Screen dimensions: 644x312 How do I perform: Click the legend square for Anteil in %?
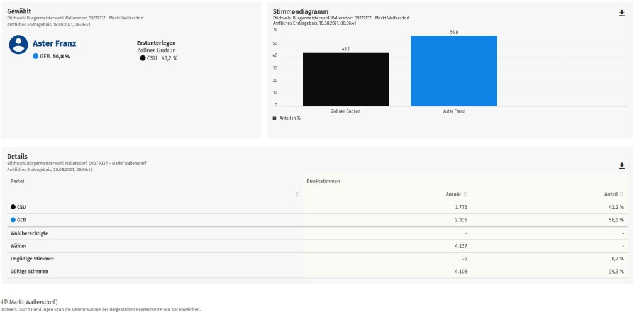(274, 118)
